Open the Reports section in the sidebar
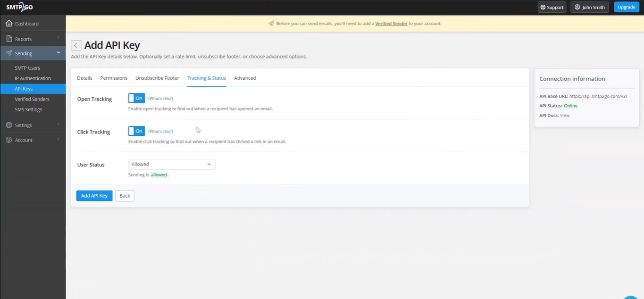 (x=24, y=38)
